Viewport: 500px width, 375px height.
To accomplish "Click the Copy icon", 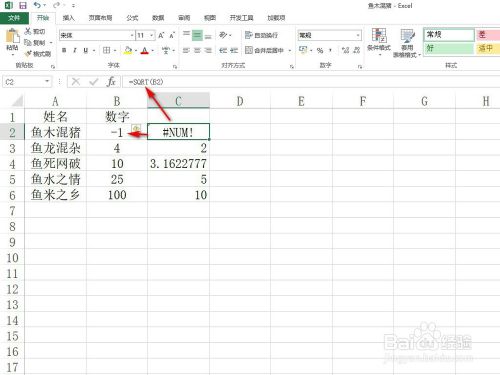I will 28,42.
